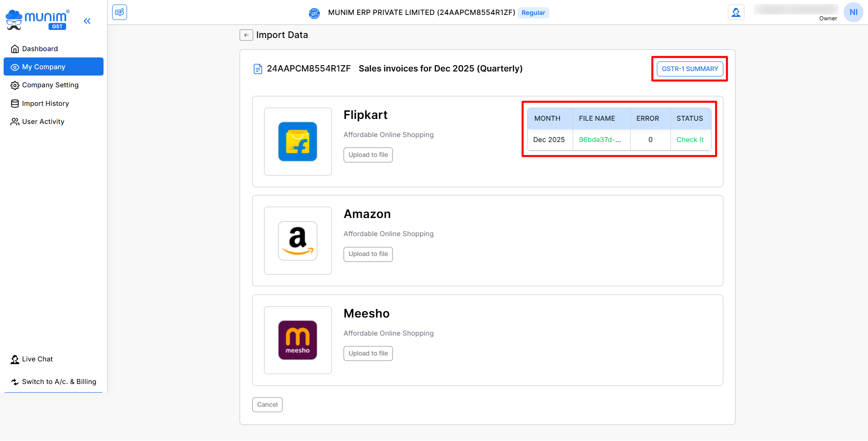Click the support agent icon
This screenshot has width=868, height=441.
[x=736, y=12]
